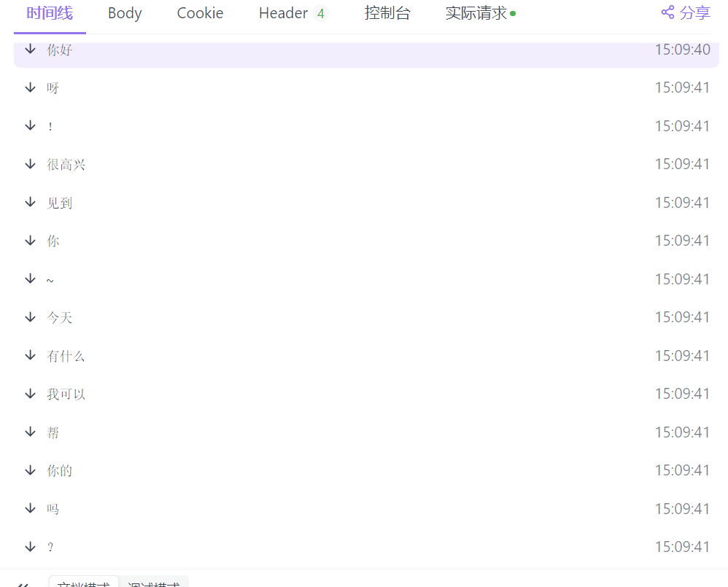
Task: Select the 吗 message text
Action: point(53,509)
